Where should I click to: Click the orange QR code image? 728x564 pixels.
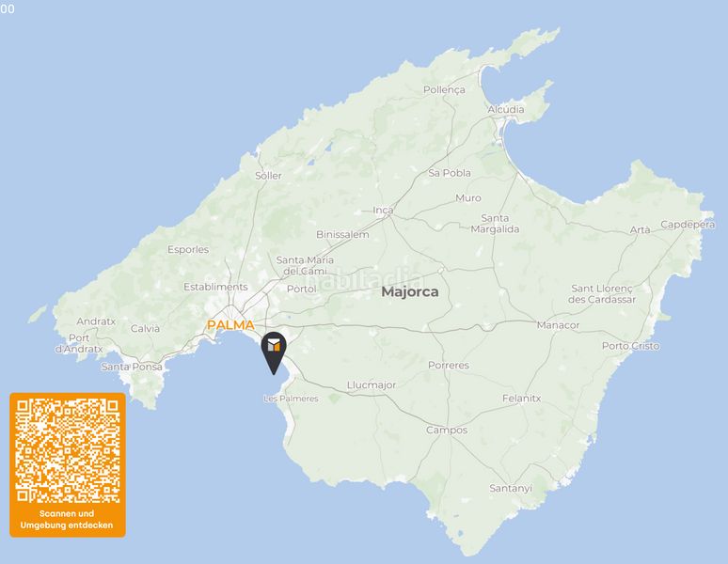[68, 451]
